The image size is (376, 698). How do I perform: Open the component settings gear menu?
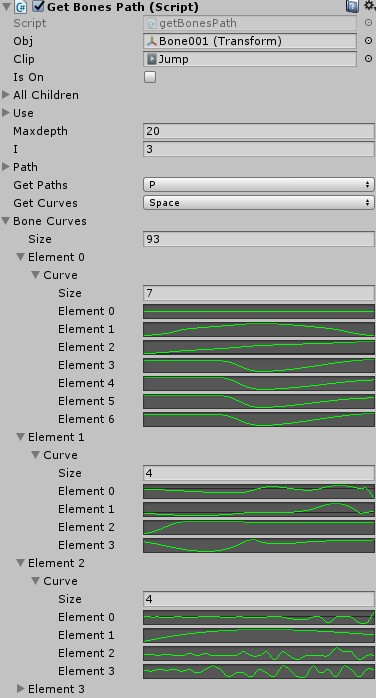click(x=370, y=5)
